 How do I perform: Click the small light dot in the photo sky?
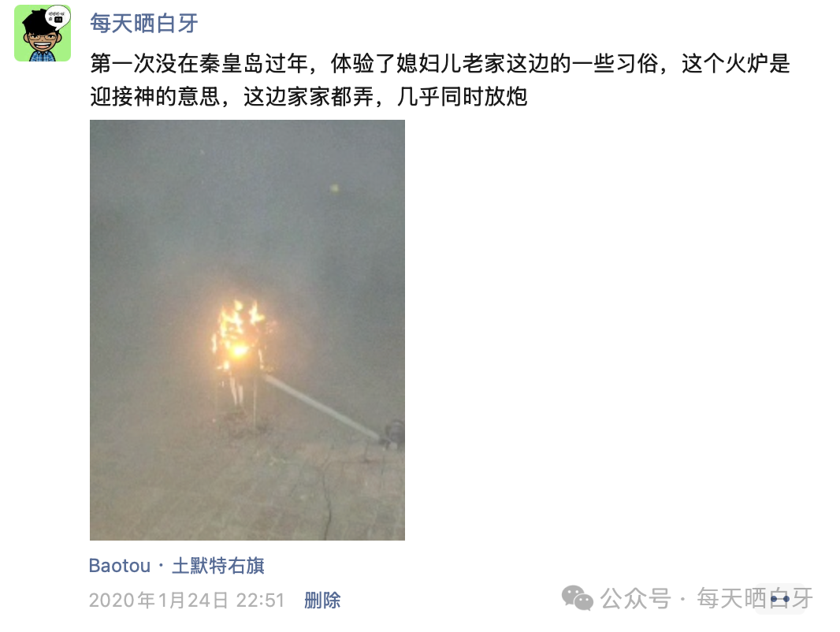click(x=335, y=188)
